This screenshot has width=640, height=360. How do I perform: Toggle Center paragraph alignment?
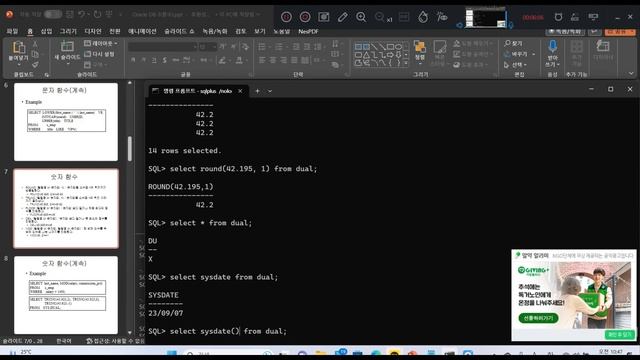click(273, 60)
